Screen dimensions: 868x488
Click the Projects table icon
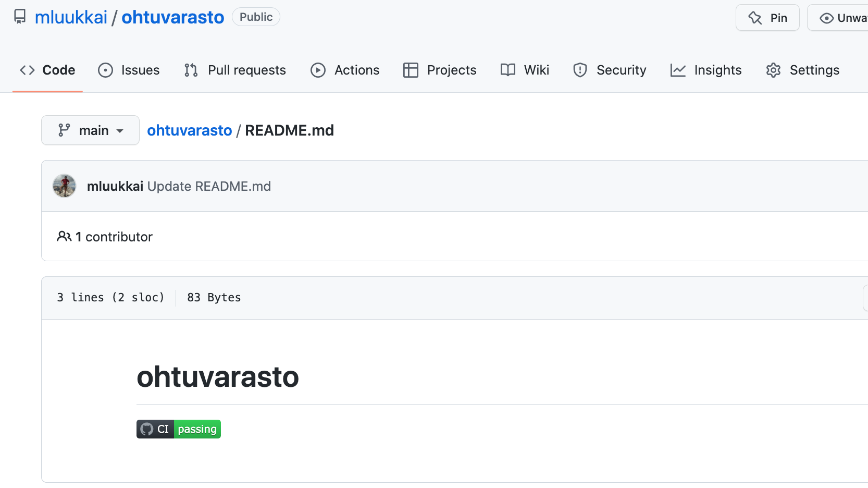pyautogui.click(x=411, y=70)
